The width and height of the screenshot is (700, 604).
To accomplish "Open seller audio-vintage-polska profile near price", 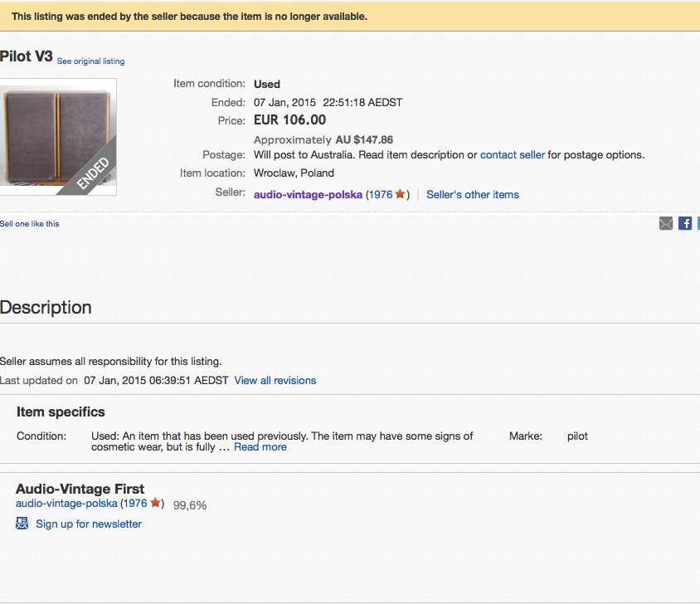I will pos(308,195).
